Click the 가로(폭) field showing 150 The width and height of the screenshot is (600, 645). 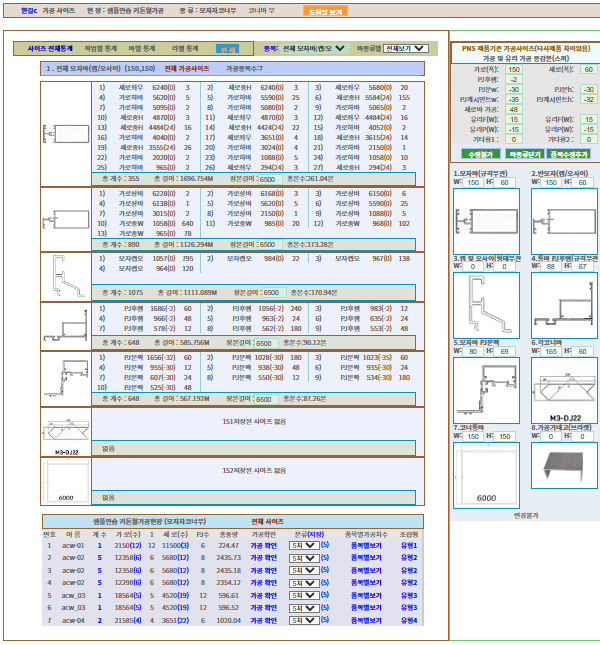pos(514,70)
